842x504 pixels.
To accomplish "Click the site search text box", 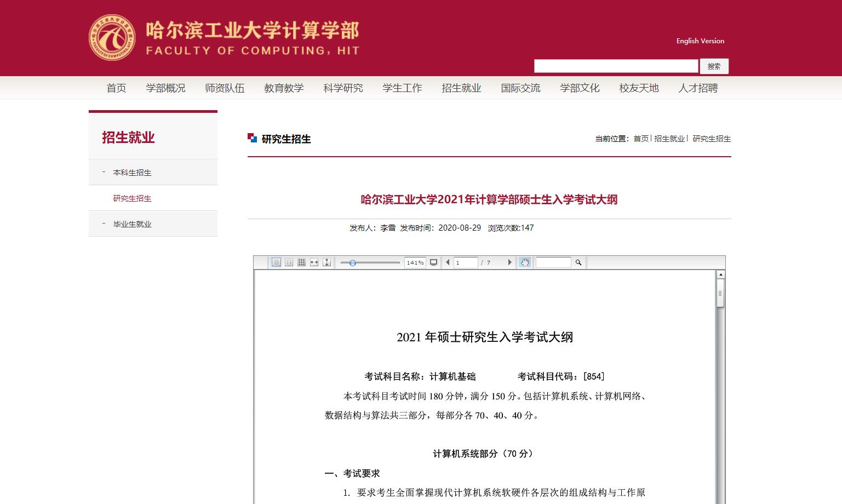I will coord(616,66).
